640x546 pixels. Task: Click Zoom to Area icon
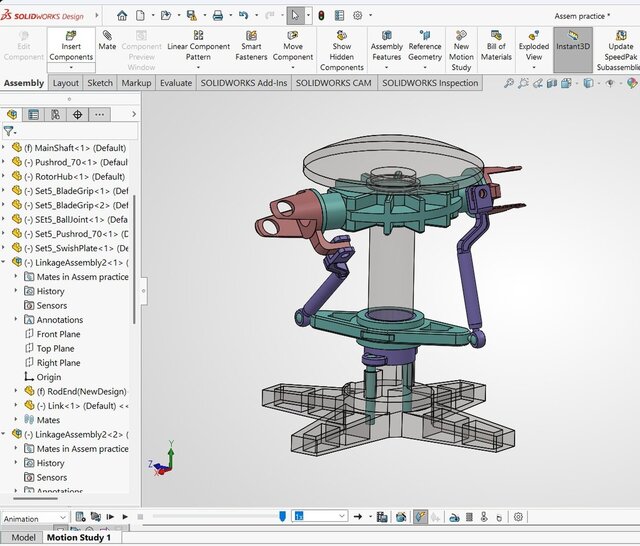coord(523,83)
